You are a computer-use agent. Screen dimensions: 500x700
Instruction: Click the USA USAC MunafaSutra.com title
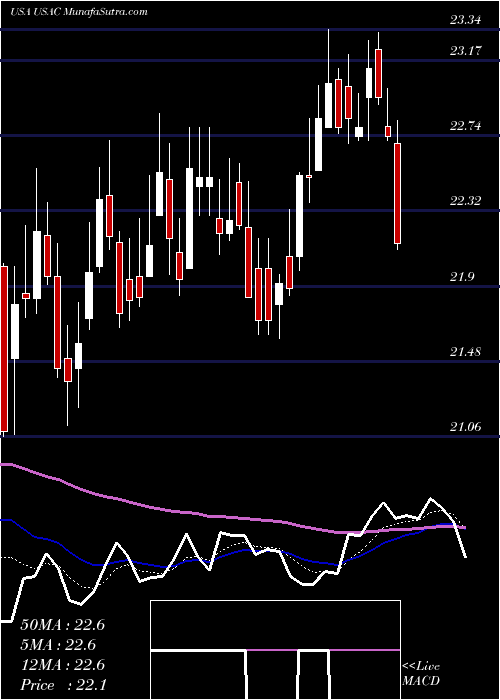[x=79, y=12]
